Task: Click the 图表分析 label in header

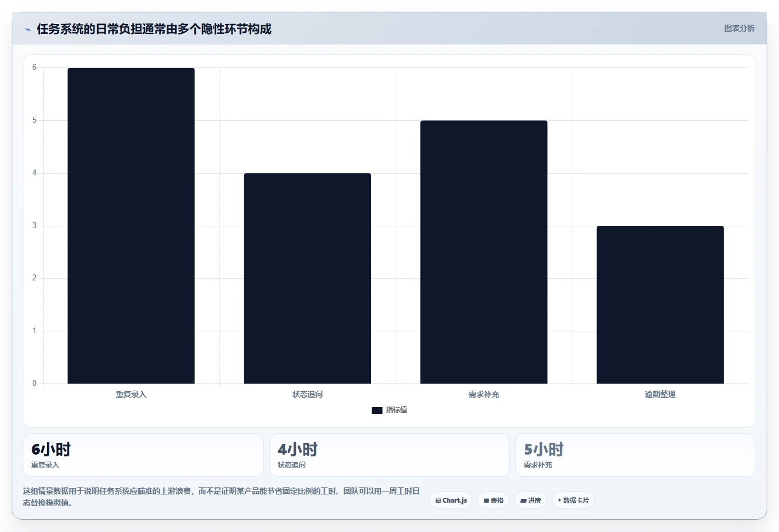Action: pos(739,28)
